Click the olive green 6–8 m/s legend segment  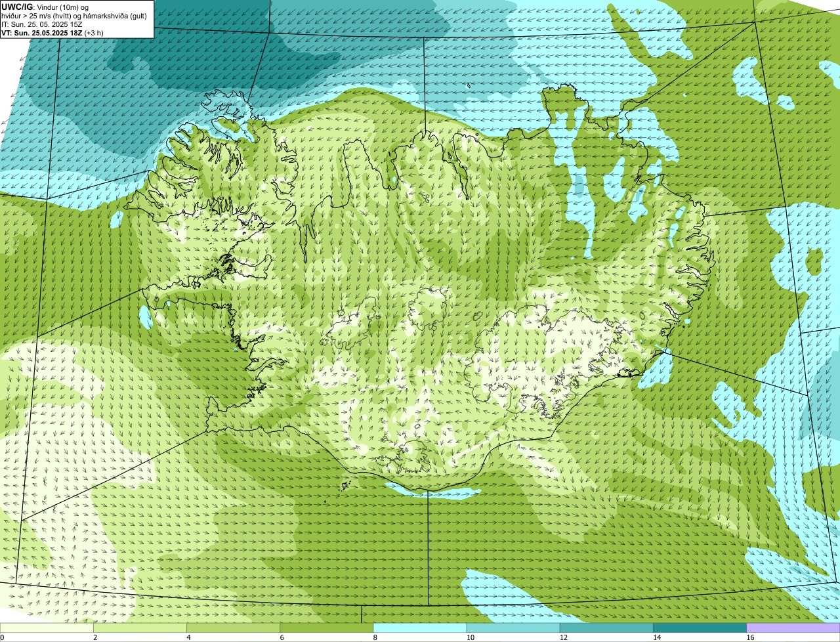click(x=327, y=628)
